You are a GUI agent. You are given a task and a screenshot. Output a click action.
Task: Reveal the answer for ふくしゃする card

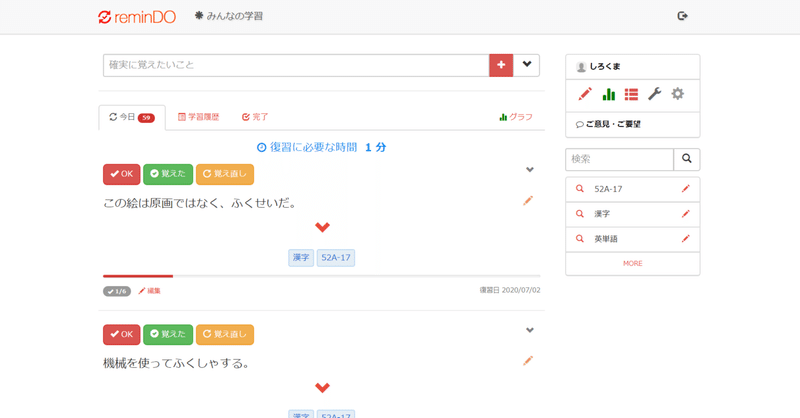pyautogui.click(x=322, y=388)
